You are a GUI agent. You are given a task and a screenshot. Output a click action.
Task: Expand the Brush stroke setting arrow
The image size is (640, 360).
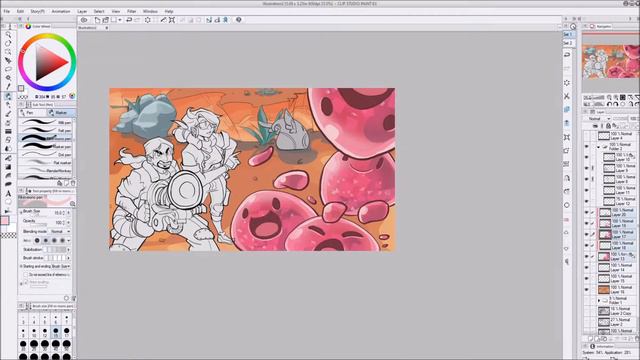[69, 258]
